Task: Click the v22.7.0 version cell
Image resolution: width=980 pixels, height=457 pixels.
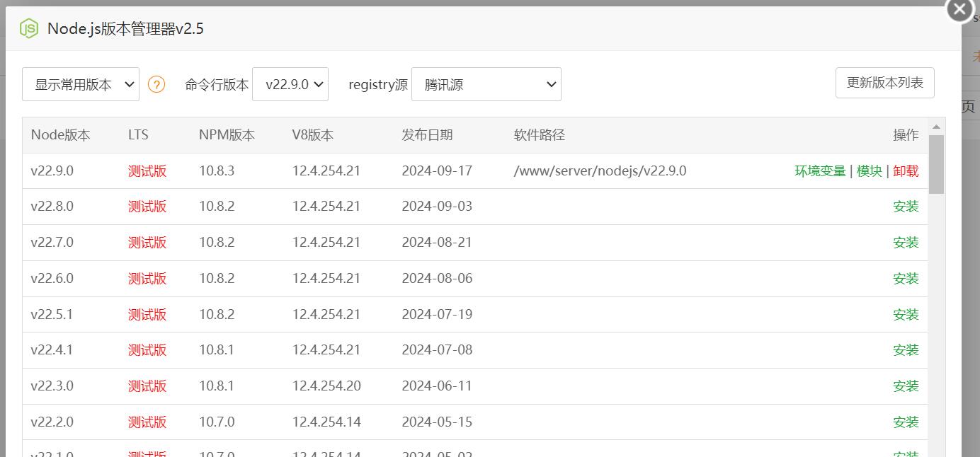Action: 52,243
